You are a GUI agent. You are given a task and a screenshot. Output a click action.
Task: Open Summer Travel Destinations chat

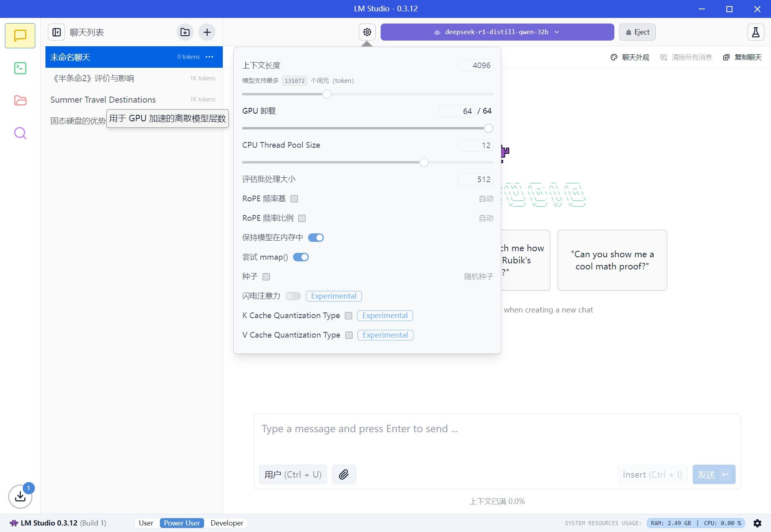pyautogui.click(x=134, y=99)
